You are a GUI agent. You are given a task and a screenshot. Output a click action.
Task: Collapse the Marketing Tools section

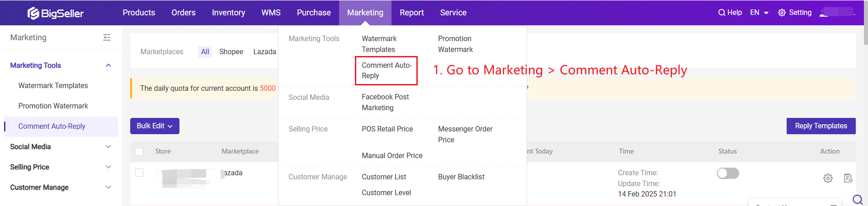pyautogui.click(x=108, y=66)
